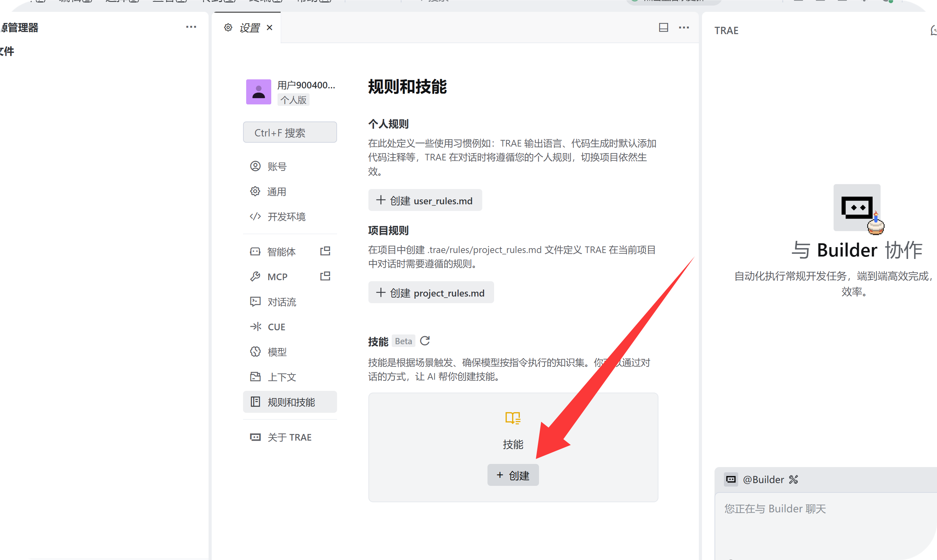Open 开发环境 settings page

point(286,216)
